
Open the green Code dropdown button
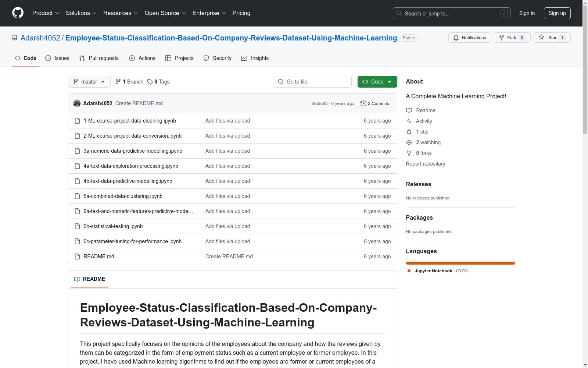pos(377,82)
